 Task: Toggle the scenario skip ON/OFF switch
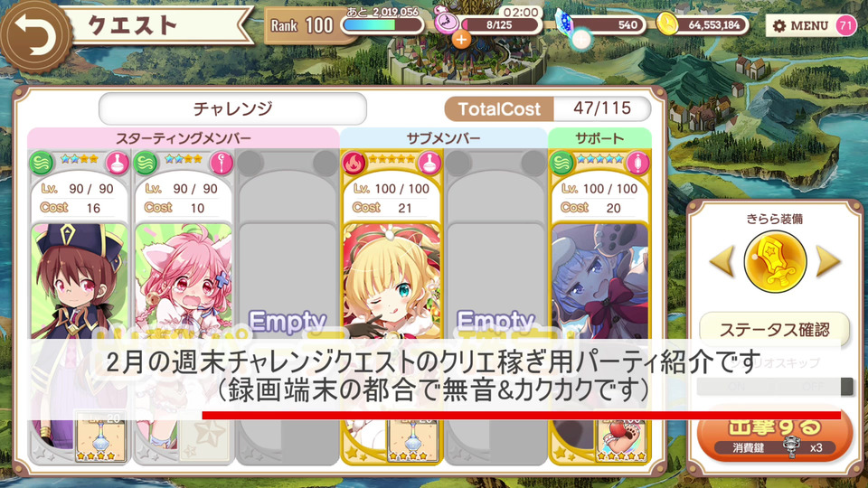775,386
